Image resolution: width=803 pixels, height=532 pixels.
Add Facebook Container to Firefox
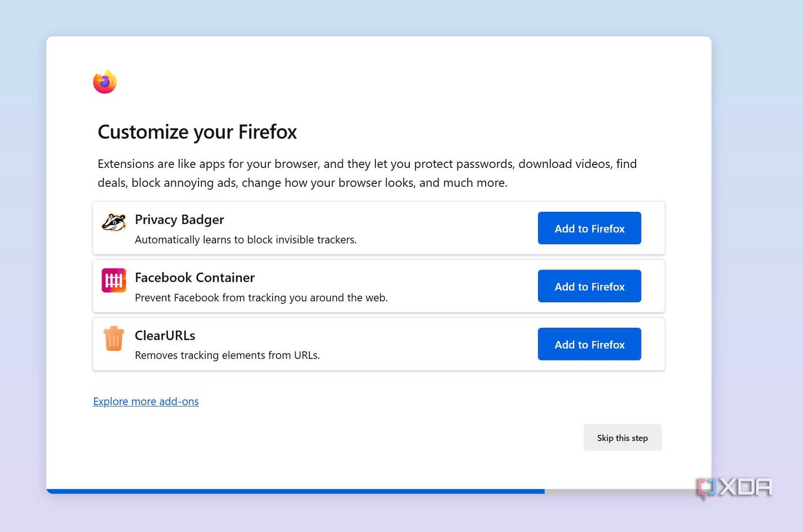click(589, 286)
